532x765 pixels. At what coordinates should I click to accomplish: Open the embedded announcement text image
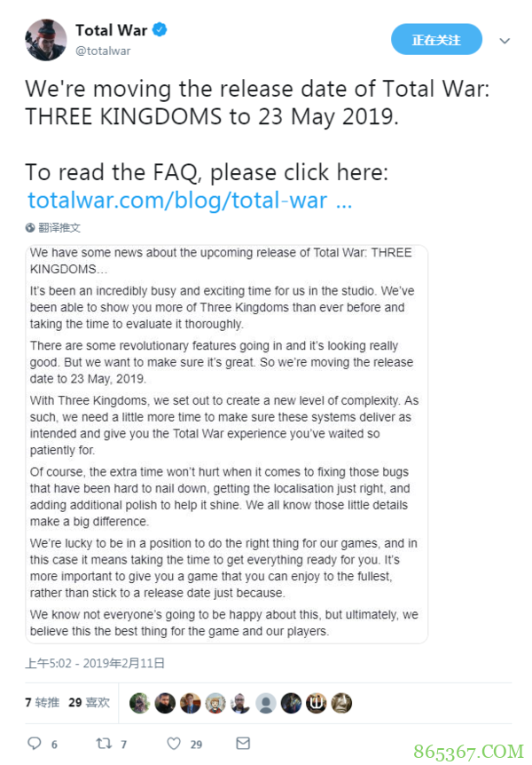coord(227,442)
